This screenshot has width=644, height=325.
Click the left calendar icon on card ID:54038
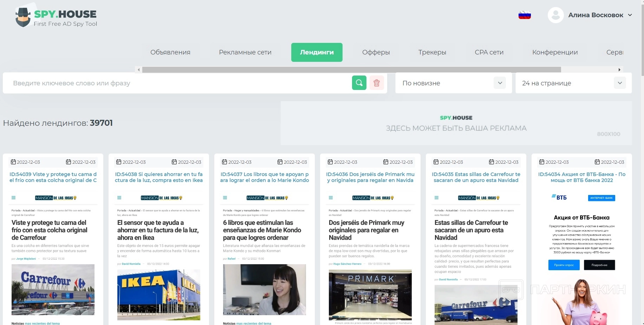[x=119, y=162]
